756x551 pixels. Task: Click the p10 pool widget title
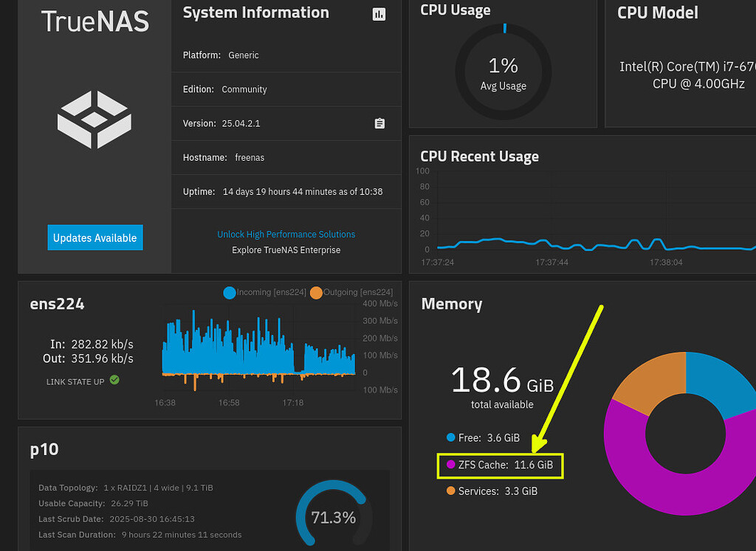coord(44,449)
